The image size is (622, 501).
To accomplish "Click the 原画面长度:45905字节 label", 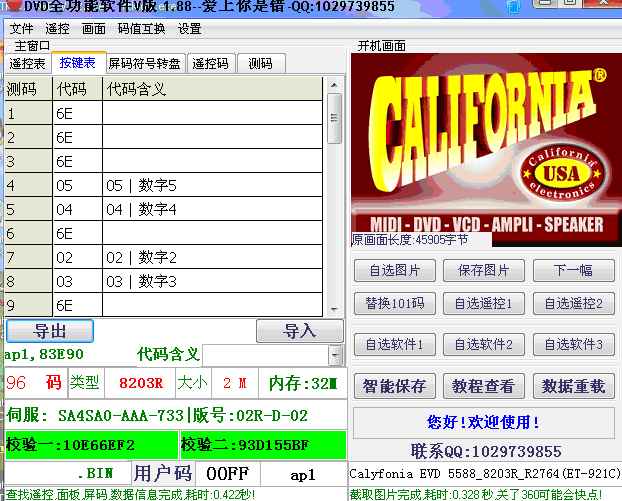I will 409,240.
